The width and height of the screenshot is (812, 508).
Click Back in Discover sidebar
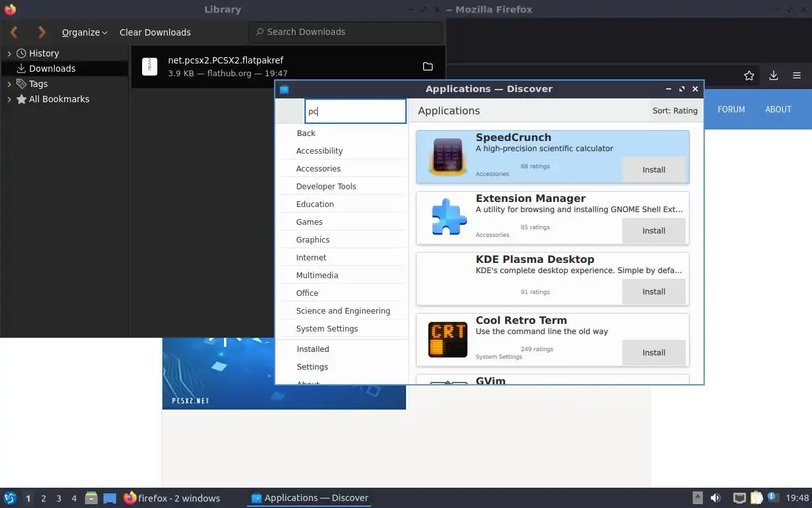point(306,133)
